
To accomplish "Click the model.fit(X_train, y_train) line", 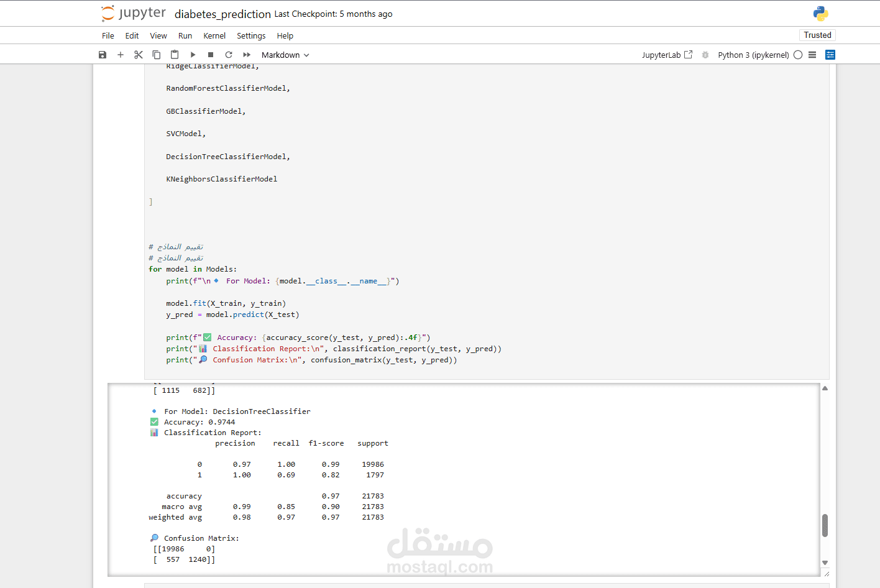I will pos(226,303).
